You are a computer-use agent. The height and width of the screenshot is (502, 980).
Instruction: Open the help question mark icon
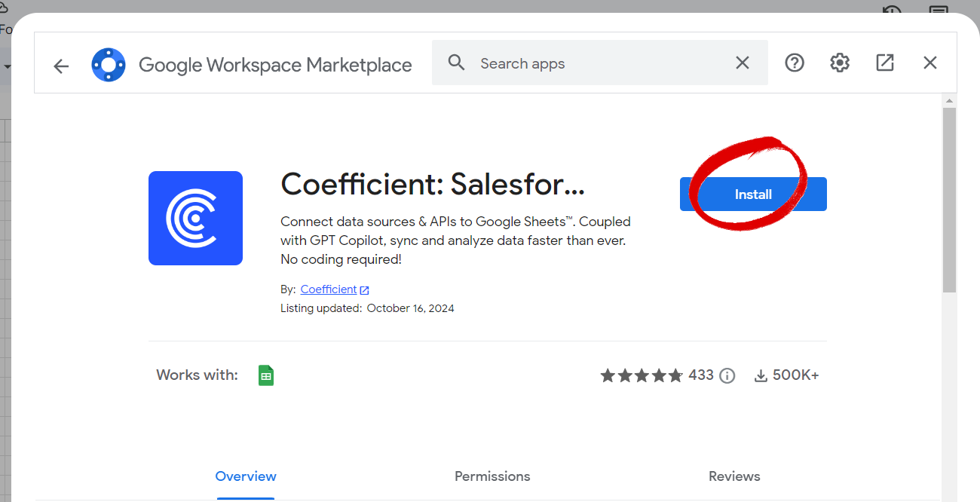[795, 63]
